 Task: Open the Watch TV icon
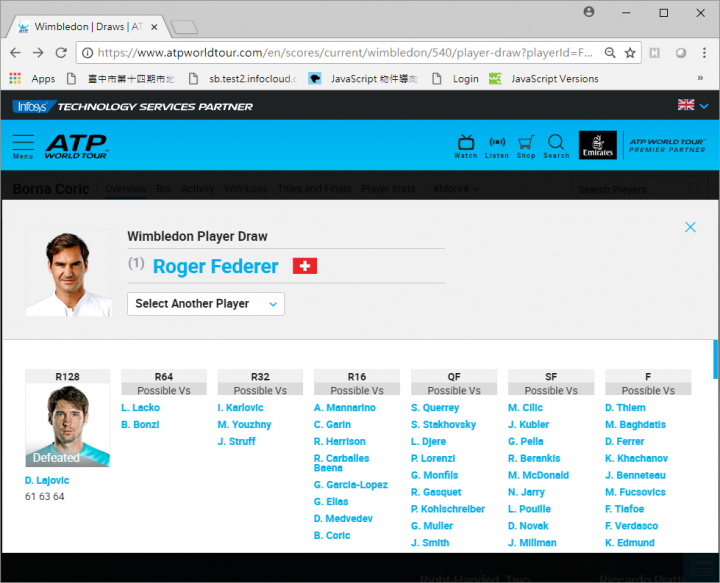click(466, 146)
